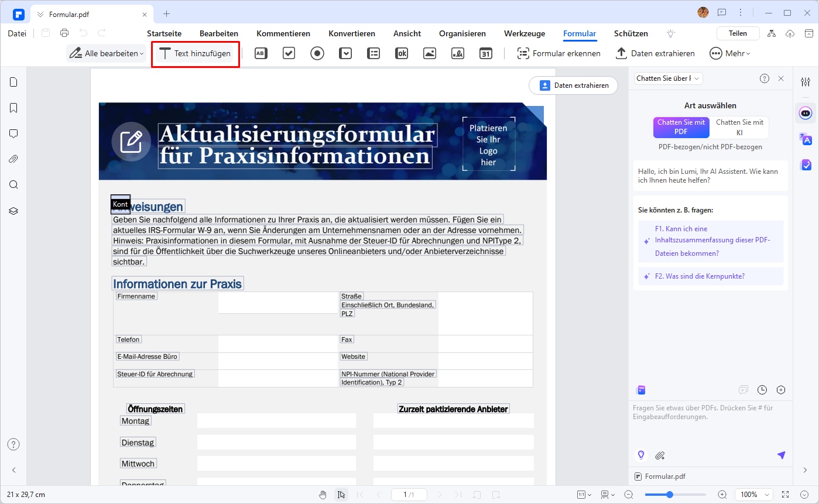Viewport: 819px width, 504px height.
Task: Zoom out with the minus magnifier
Action: click(x=629, y=495)
